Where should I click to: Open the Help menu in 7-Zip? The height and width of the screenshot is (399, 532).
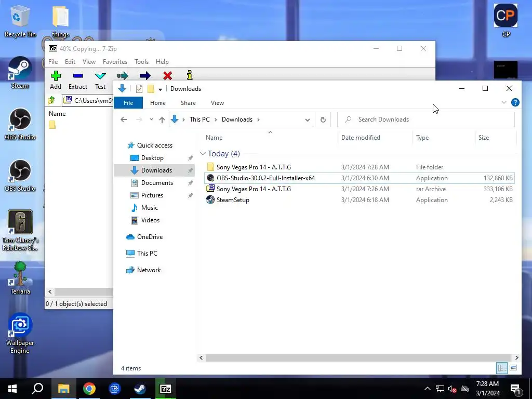point(162,62)
